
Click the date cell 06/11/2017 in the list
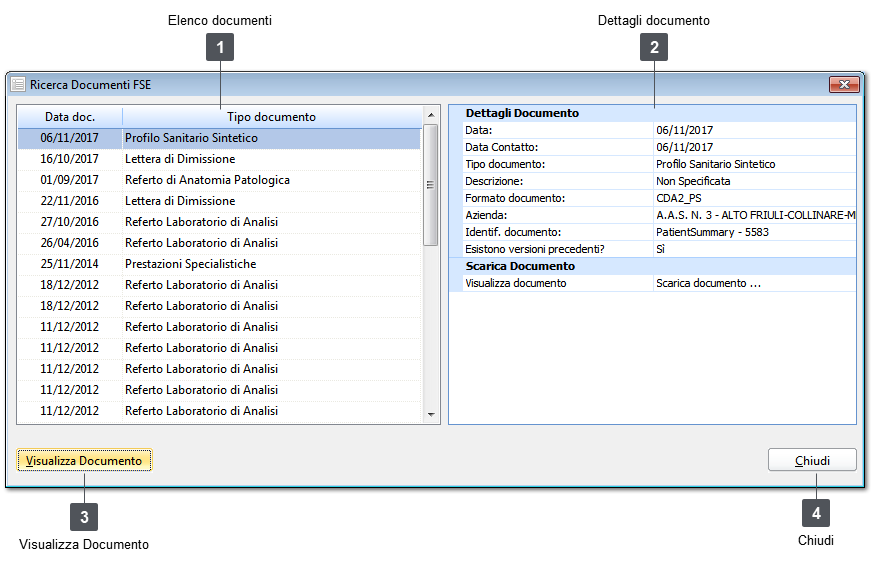coord(70,138)
